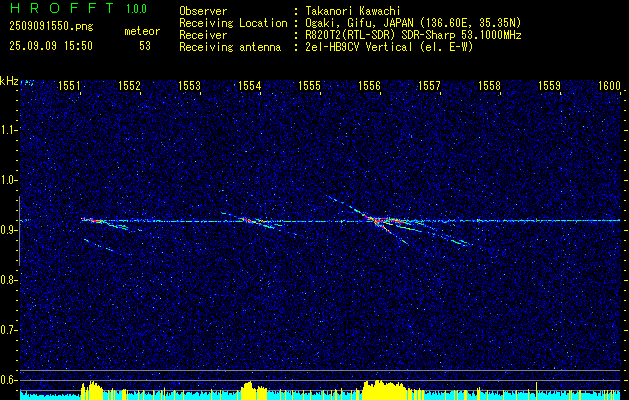Click yellow signal level burst below 1556
Image resolution: width=629 pixels, height=400 pixels.
[384, 390]
